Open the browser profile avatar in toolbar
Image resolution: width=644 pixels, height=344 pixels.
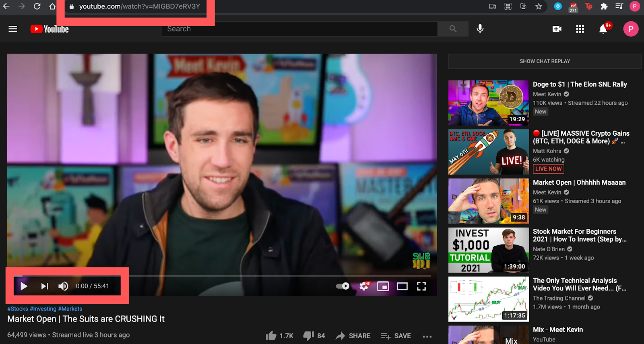coord(635,6)
